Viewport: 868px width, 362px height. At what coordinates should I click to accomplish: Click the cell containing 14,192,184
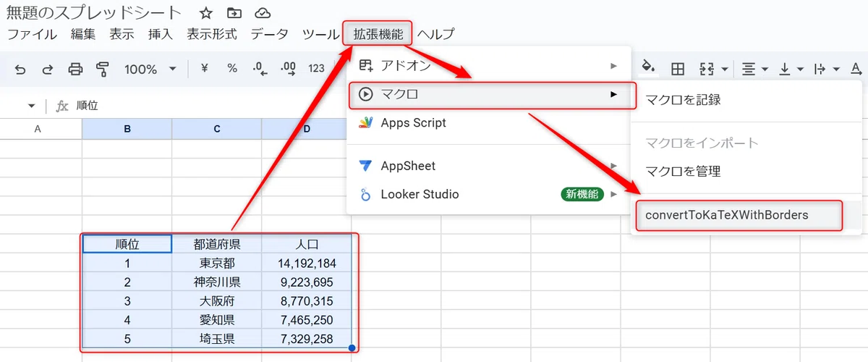307,264
